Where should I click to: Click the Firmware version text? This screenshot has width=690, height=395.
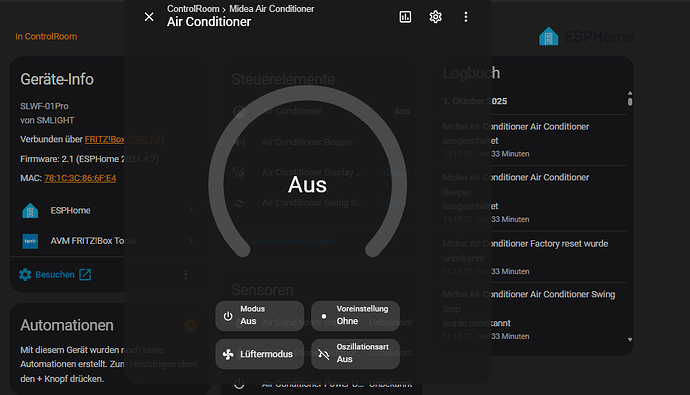89,159
